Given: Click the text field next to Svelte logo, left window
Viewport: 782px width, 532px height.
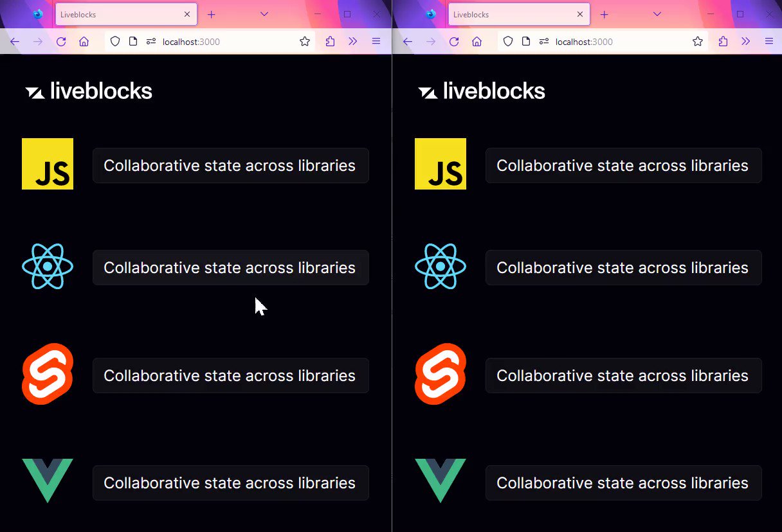Looking at the screenshot, I should tap(231, 376).
